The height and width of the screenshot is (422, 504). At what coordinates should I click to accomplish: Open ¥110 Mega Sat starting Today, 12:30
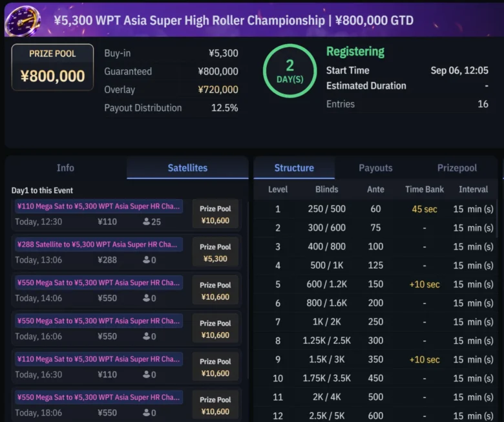(99, 206)
